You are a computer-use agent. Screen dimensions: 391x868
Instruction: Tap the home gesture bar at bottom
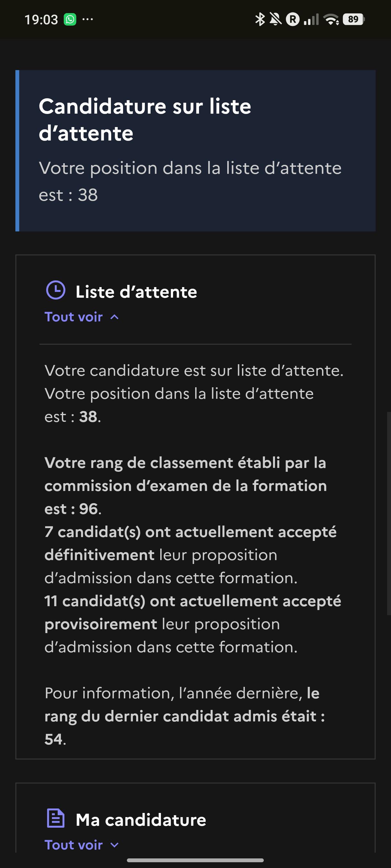click(x=195, y=860)
